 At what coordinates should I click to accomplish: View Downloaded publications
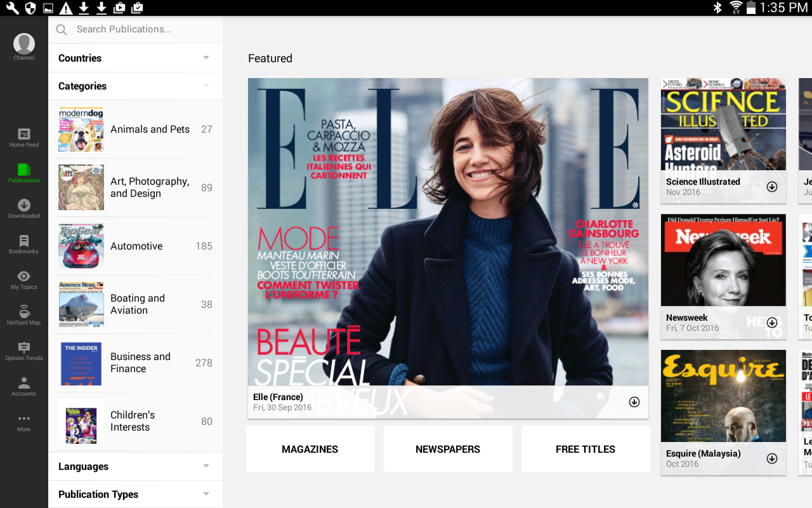point(23,208)
